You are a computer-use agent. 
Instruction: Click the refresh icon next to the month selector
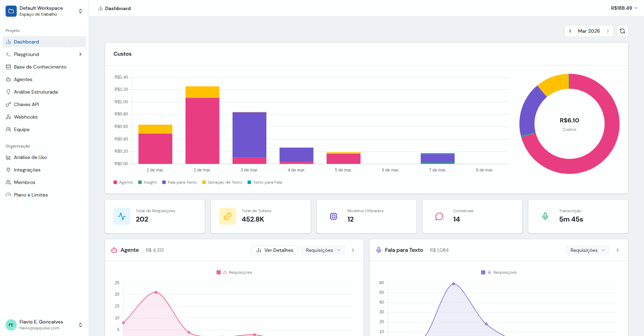[x=622, y=31]
